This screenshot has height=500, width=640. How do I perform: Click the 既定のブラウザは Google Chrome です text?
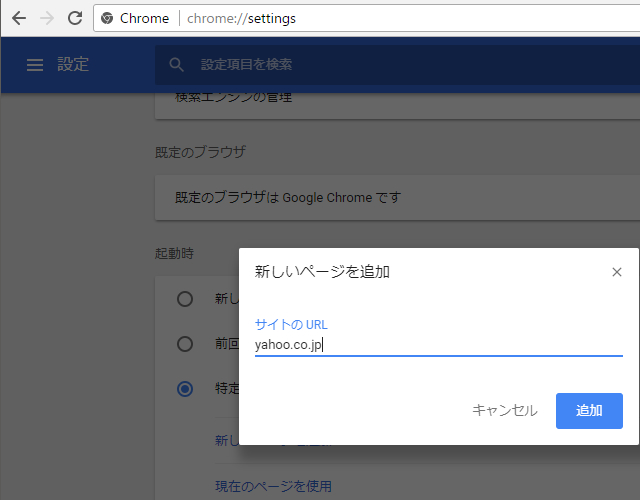click(288, 198)
